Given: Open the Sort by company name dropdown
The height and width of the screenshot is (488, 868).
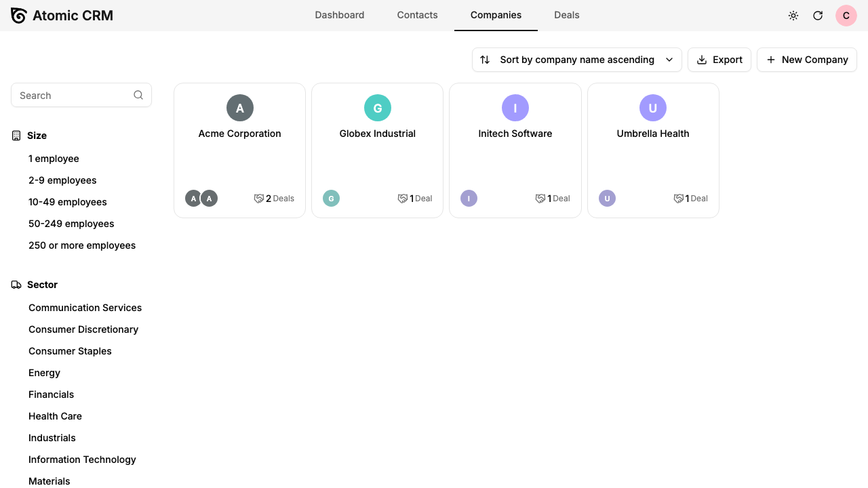Looking at the screenshot, I should [577, 60].
